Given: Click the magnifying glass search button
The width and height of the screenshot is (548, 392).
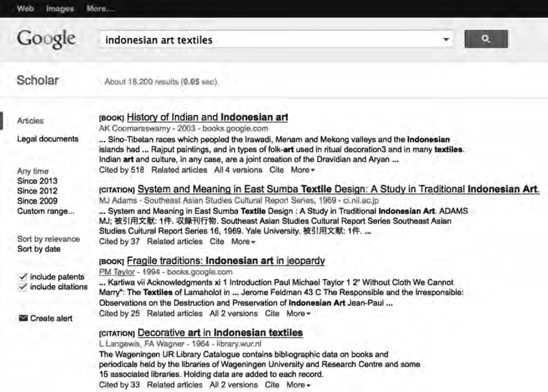Looking at the screenshot, I should (x=485, y=39).
